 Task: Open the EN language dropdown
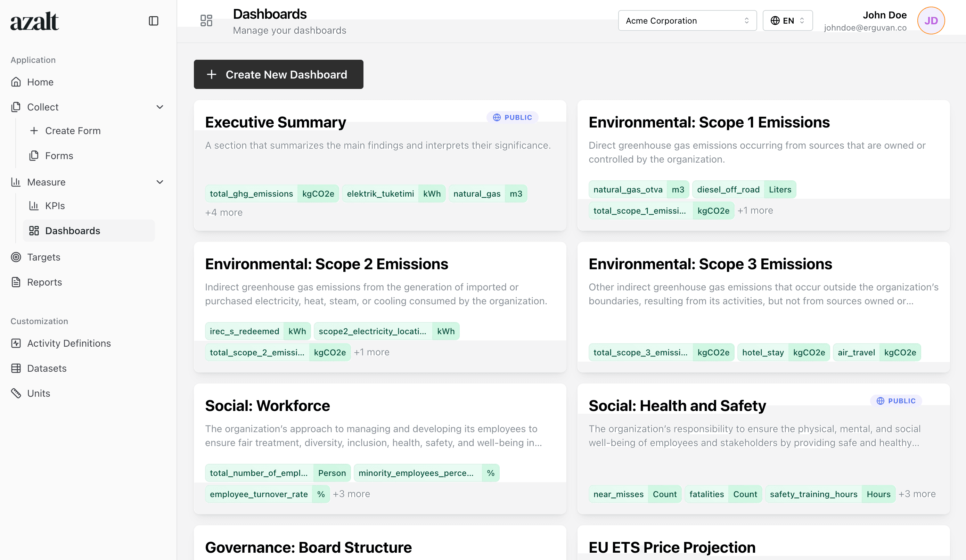788,20
